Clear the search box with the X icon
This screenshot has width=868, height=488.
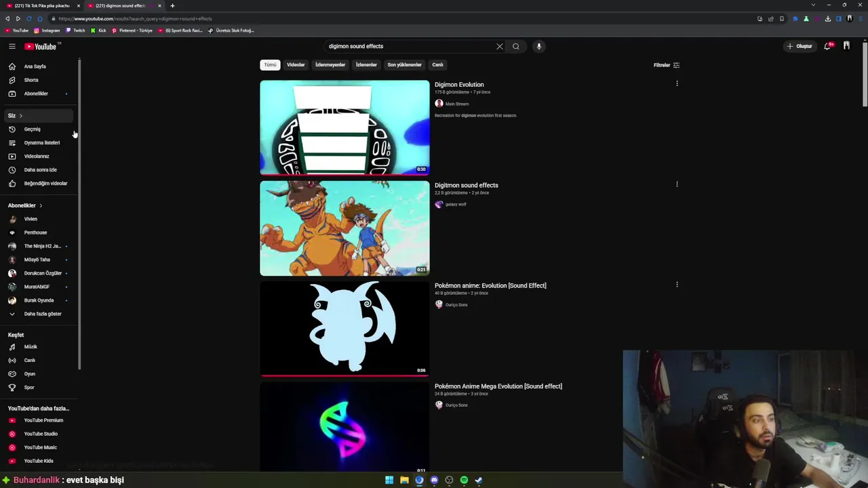pos(500,46)
